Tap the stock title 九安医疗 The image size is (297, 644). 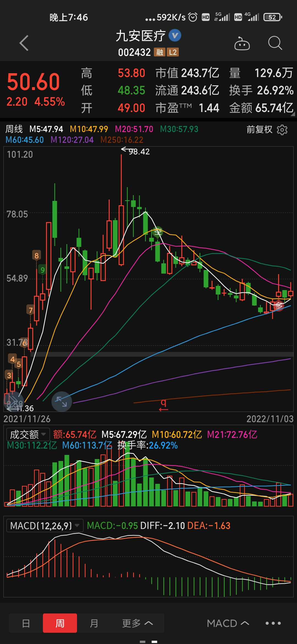tap(141, 36)
